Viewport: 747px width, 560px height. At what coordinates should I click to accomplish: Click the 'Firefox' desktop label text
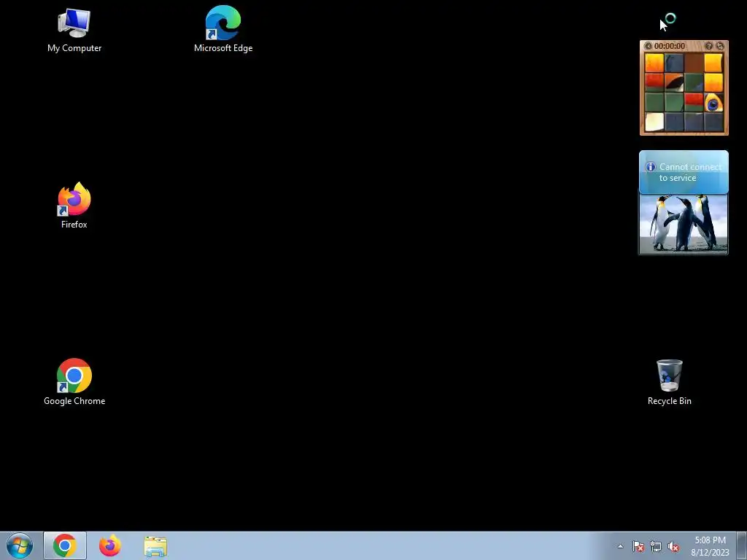[x=74, y=225]
